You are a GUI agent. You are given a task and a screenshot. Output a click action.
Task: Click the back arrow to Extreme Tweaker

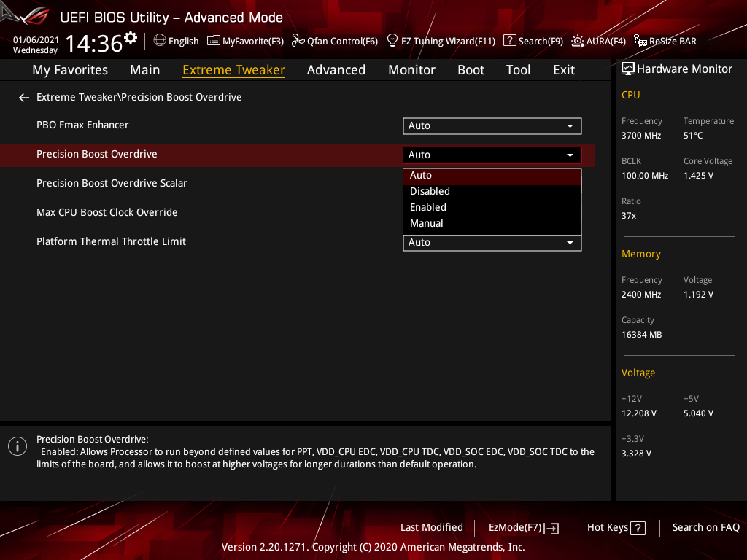coord(24,98)
